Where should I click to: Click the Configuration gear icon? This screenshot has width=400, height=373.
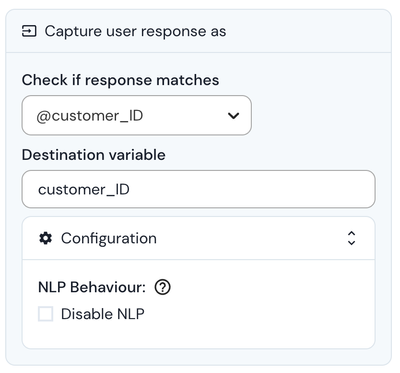coord(46,238)
